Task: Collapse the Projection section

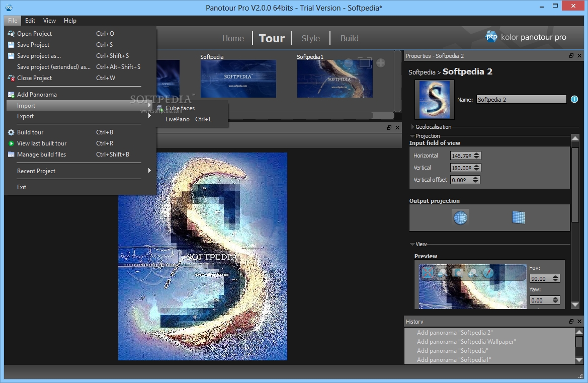Action: [x=412, y=136]
